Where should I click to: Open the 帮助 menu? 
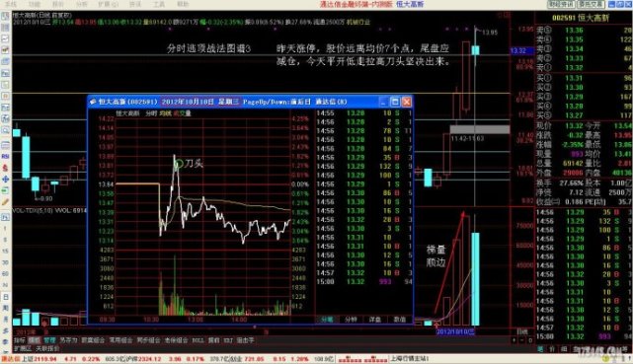tap(183, 4)
